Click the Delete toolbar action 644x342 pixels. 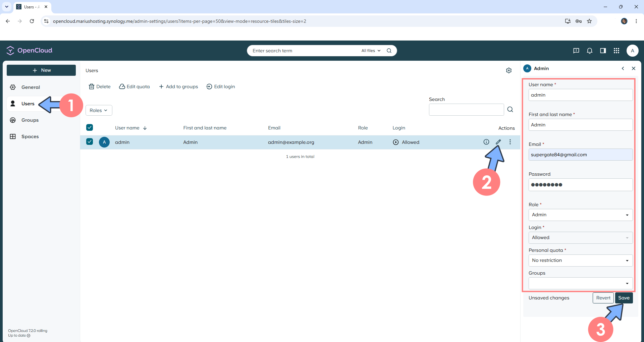(100, 87)
